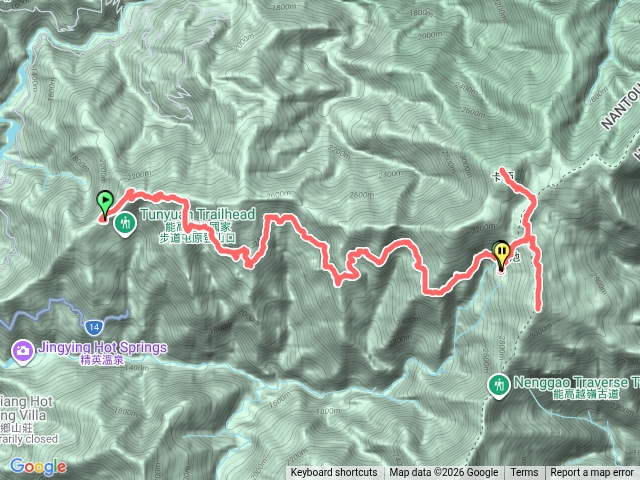Click the Tunyuan Trailhead label text
Viewport: 640px width, 480px height.
[198, 214]
